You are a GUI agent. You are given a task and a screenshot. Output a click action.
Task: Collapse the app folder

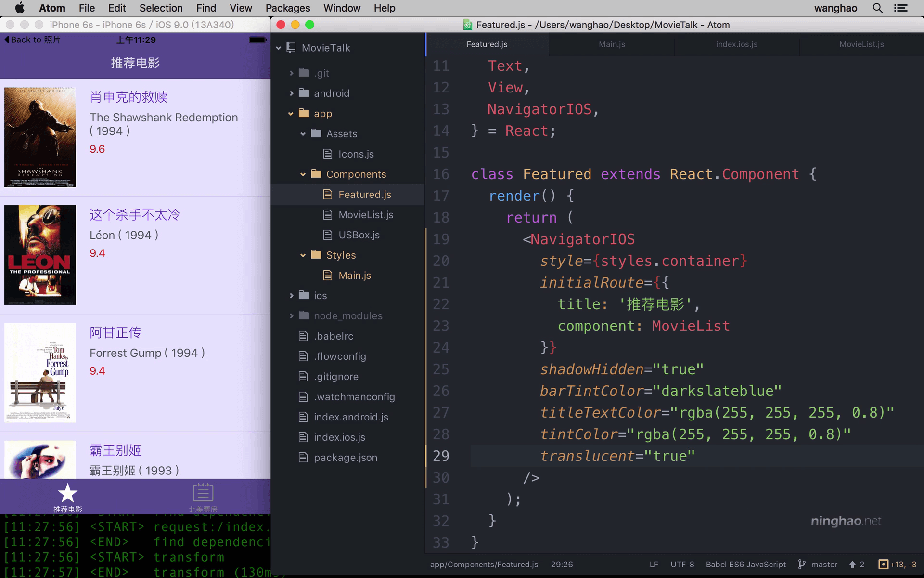tap(291, 114)
